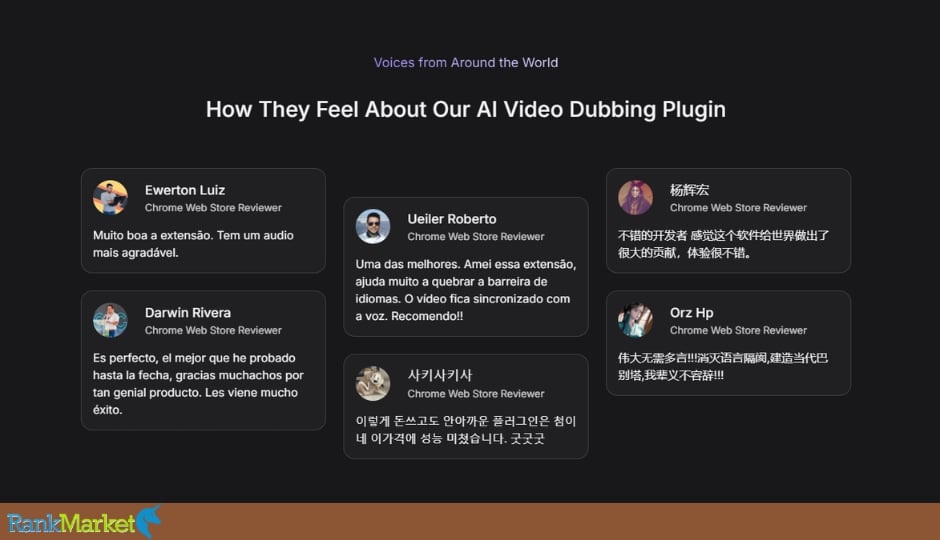Select the Ueiler Roberto reviewer name

452,219
